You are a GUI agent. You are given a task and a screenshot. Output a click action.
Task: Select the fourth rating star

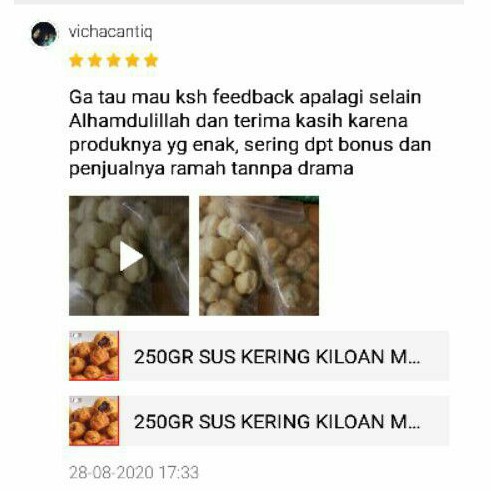(132, 61)
